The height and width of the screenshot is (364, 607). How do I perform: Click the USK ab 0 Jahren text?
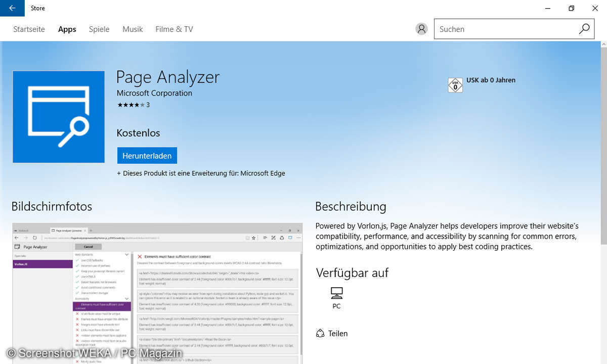[x=491, y=80]
